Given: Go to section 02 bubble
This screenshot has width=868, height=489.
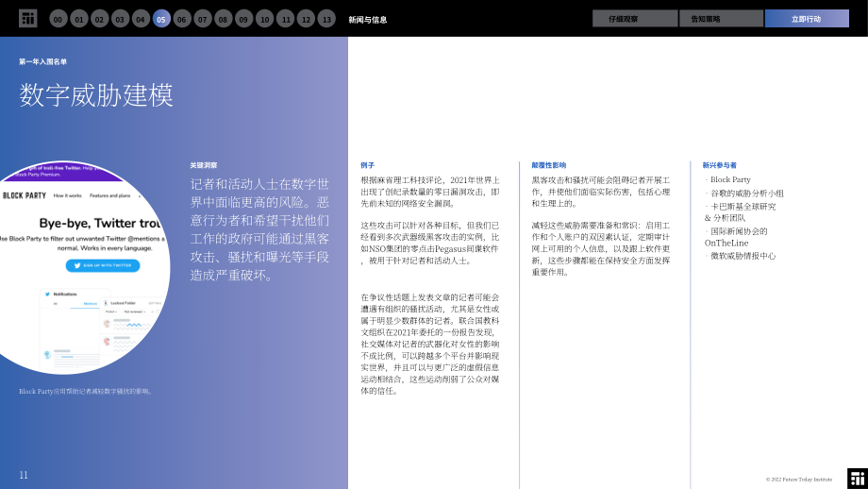Looking at the screenshot, I should (100, 19).
